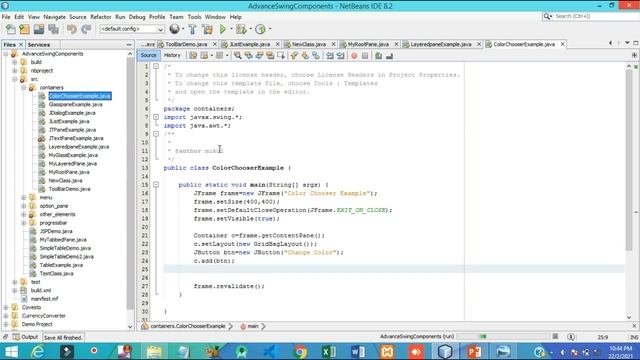Select SimpleTableDemo2.java in the tree

pyautogui.click(x=67, y=257)
